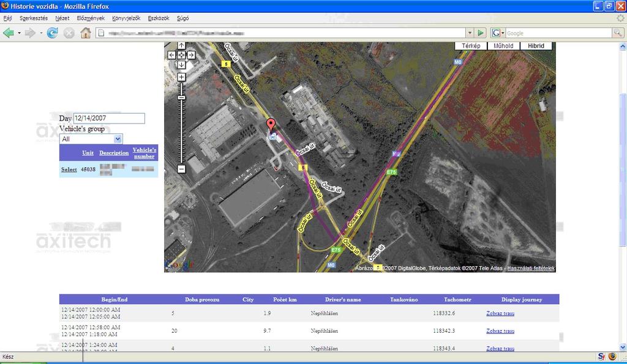627x364 pixels.
Task: Click the red location marker on the map
Action: [x=271, y=125]
